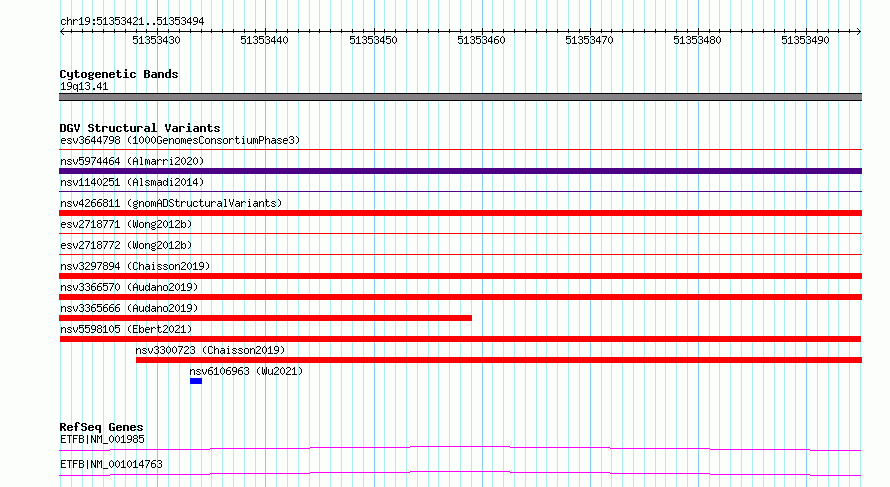This screenshot has width=890, height=487.
Task: Open the nsv5974464 (Almarri2020) label
Action: pos(132,161)
